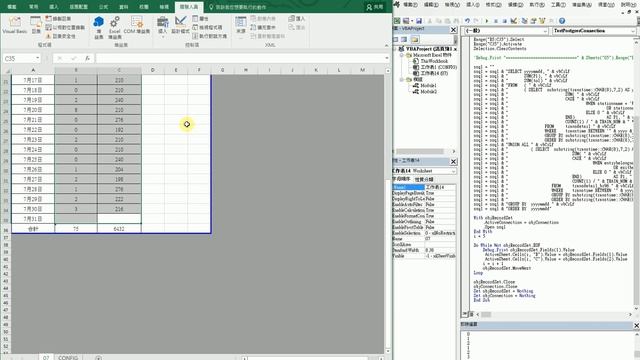Open Properties Window icon in VBA toolbar

pyautogui.click(x=533, y=20)
